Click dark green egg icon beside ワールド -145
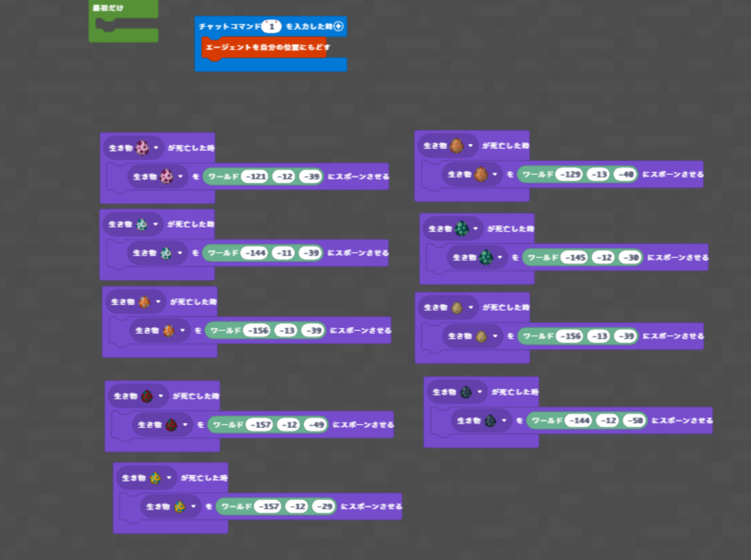The image size is (751, 560). click(x=486, y=257)
